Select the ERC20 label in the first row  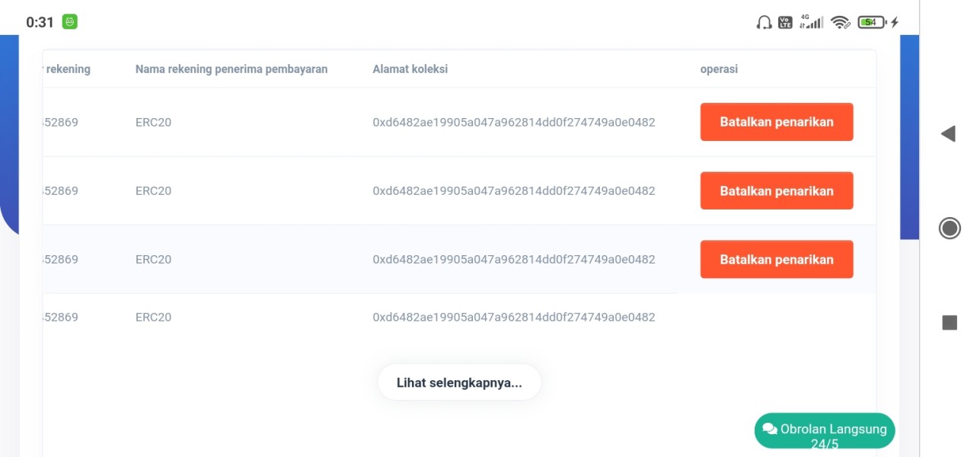153,122
